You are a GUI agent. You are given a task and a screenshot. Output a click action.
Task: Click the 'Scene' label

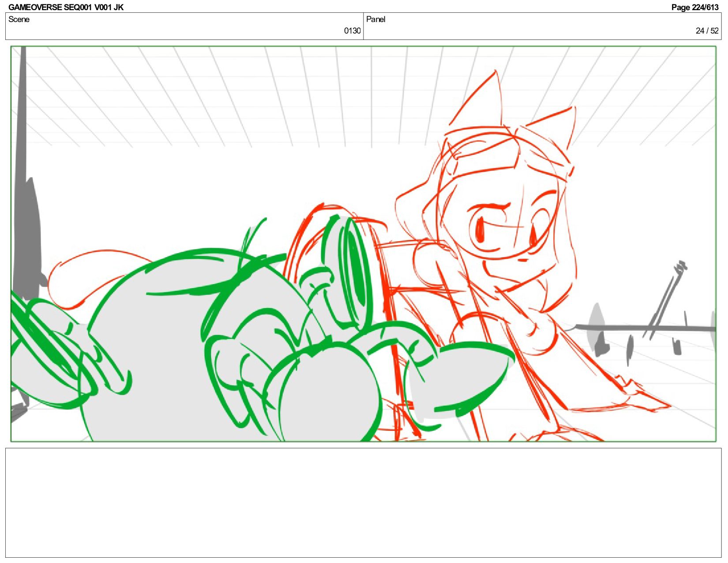19,19
